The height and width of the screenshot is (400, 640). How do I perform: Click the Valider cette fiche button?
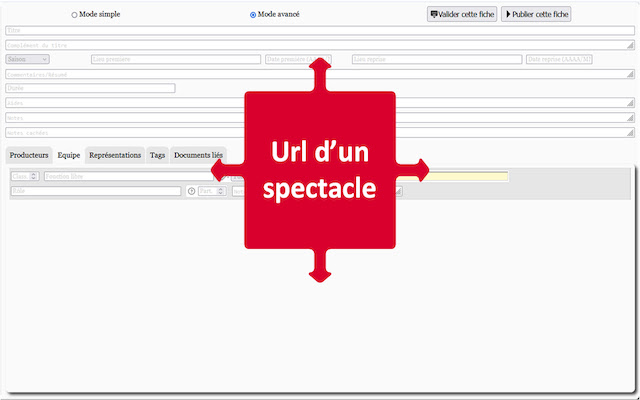tap(462, 14)
